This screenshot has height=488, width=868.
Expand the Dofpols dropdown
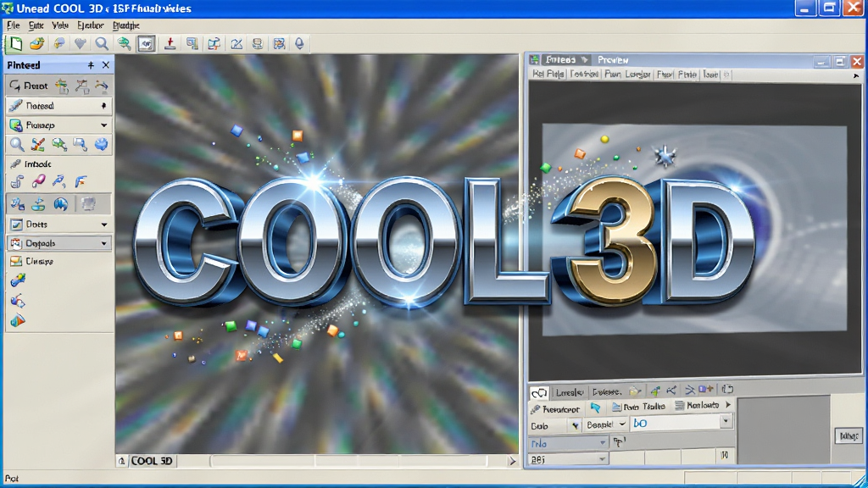[x=103, y=243]
